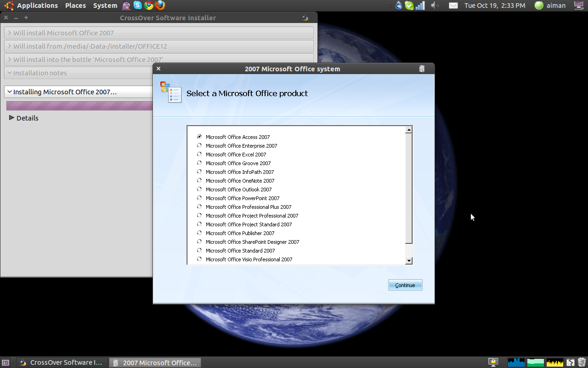Click the workspace switcher icon in bottom panel
Image resolution: width=588 pixels, height=368 pixels.
pos(571,362)
